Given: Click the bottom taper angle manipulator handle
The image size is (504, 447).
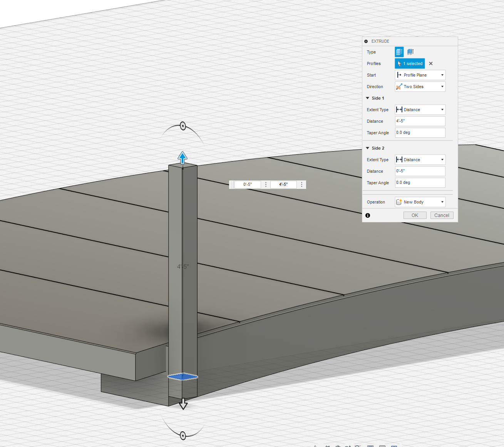Looking at the screenshot, I should point(183,435).
